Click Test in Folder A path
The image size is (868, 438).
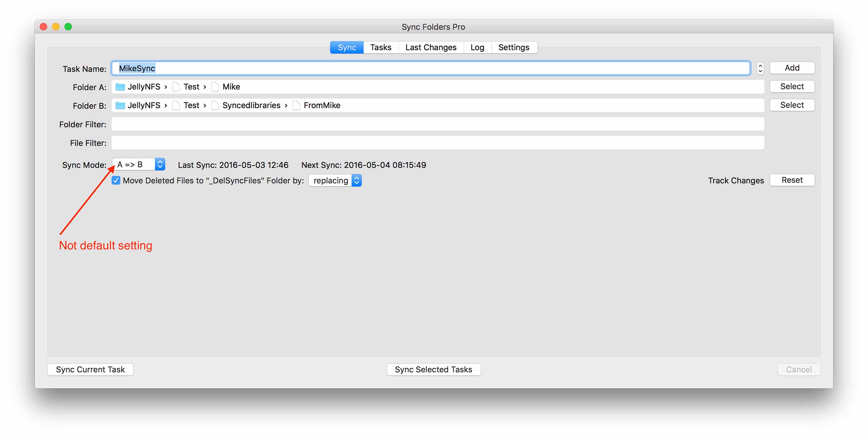click(x=191, y=87)
